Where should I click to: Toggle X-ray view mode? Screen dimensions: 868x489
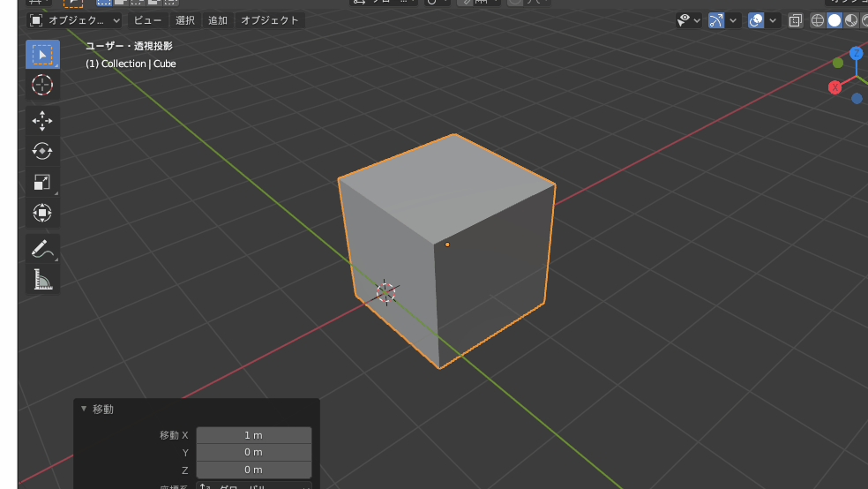(796, 20)
